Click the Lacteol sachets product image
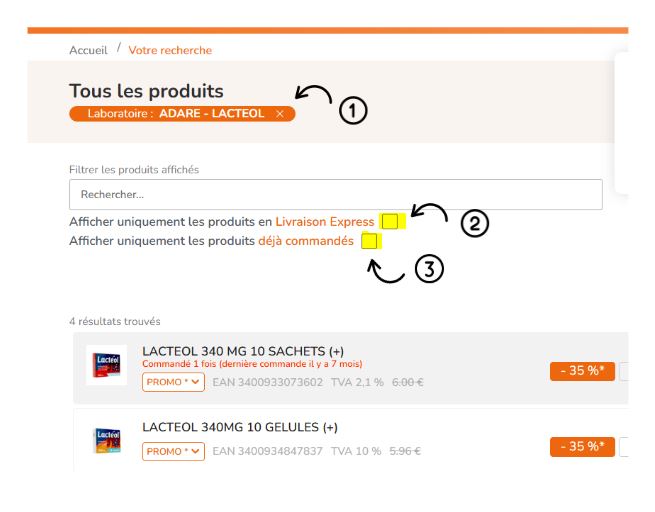 pos(104,365)
